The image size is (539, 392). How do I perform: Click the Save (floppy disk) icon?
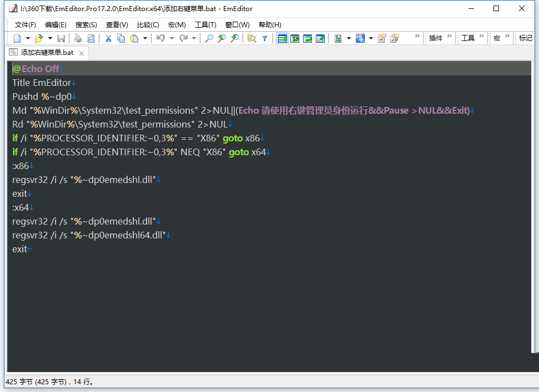(x=61, y=38)
